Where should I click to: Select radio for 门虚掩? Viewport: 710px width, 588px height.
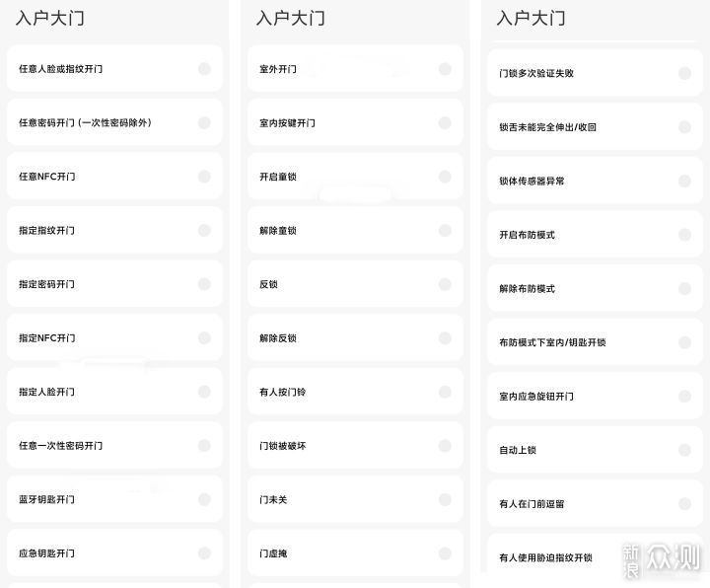pos(445,553)
